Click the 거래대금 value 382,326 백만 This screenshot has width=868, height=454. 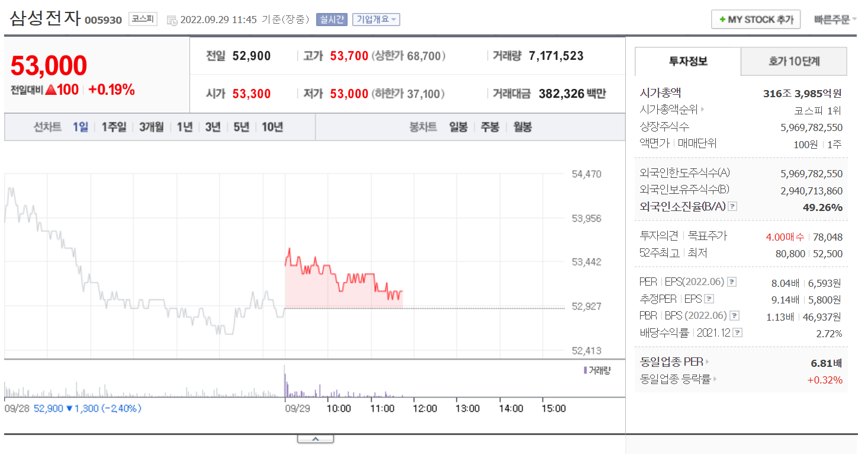[573, 94]
